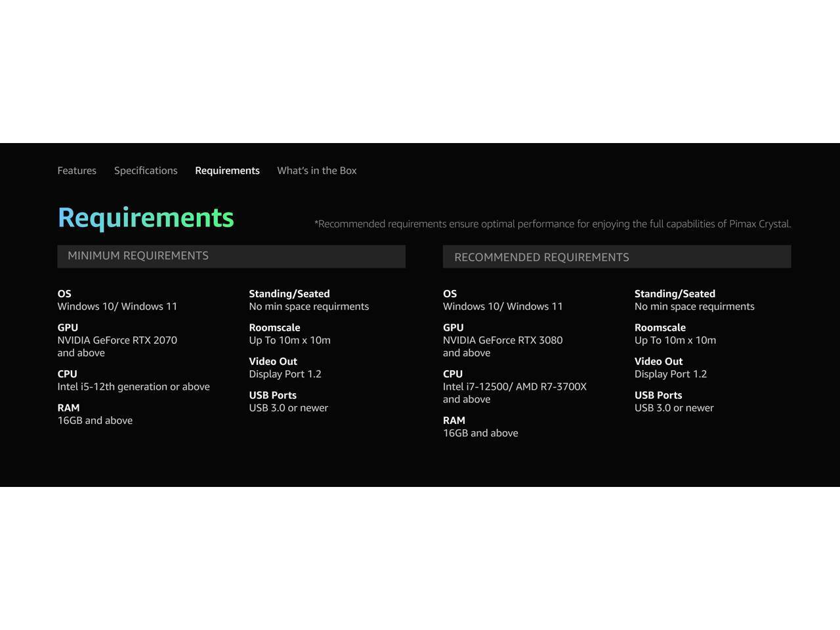Click USB Ports label in minimum column
The width and height of the screenshot is (840, 630).
point(272,395)
